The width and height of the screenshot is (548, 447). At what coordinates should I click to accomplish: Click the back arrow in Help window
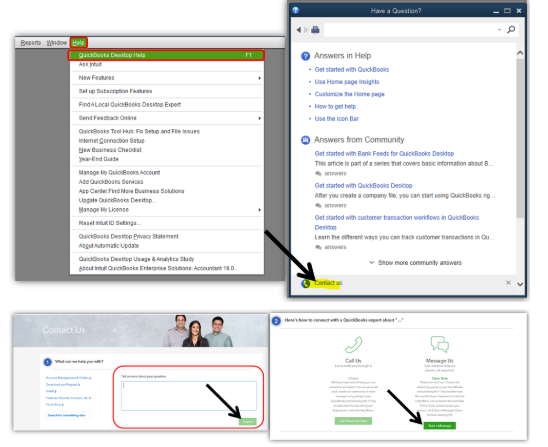(x=298, y=30)
